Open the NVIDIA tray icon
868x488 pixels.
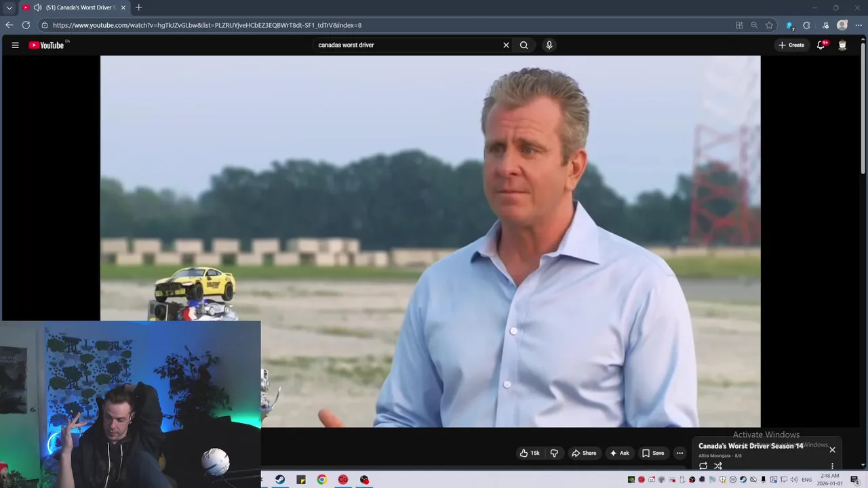[x=631, y=480]
